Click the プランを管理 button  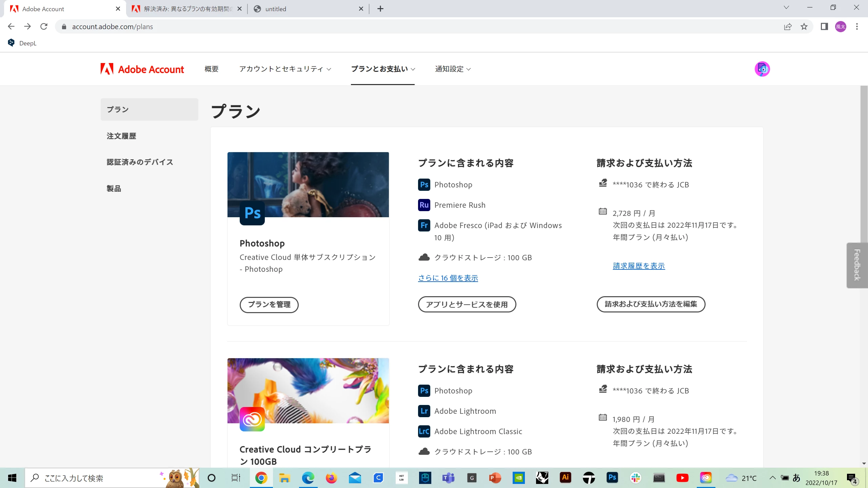pos(269,304)
